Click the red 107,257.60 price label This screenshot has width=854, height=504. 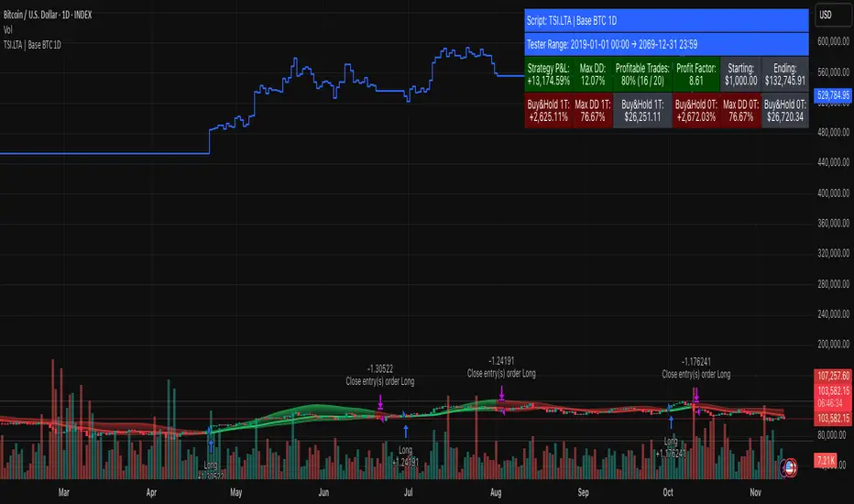(833, 376)
